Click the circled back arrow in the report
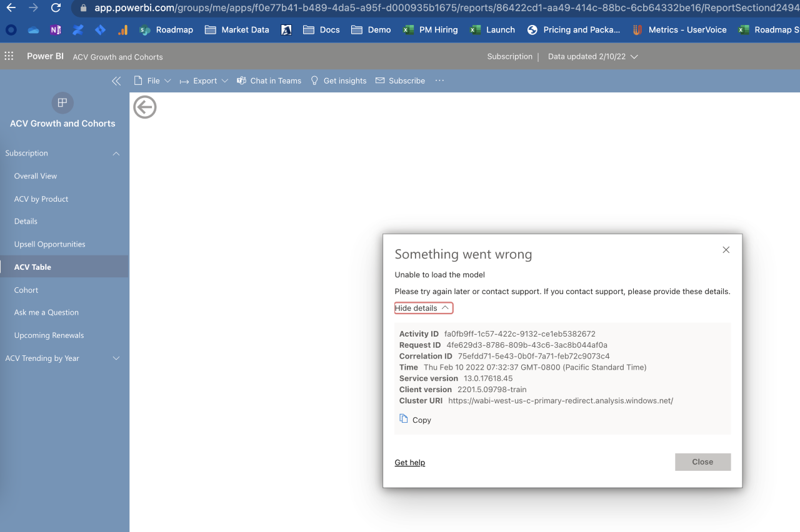 pyautogui.click(x=145, y=107)
